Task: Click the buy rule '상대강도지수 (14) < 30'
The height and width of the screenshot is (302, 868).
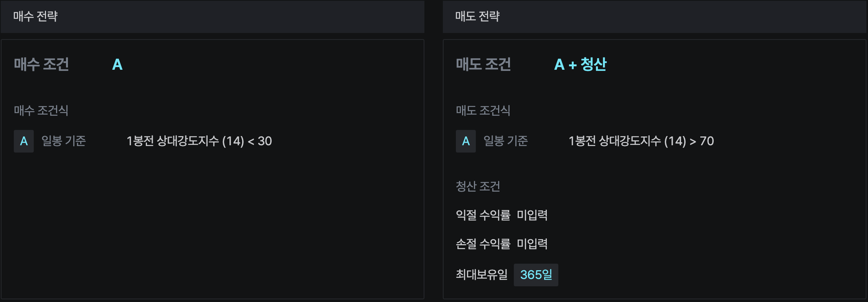Action: click(x=199, y=141)
